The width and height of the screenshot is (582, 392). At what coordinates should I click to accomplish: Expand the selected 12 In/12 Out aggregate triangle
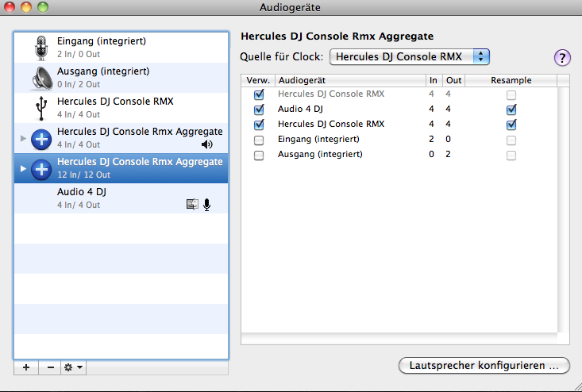(23, 168)
